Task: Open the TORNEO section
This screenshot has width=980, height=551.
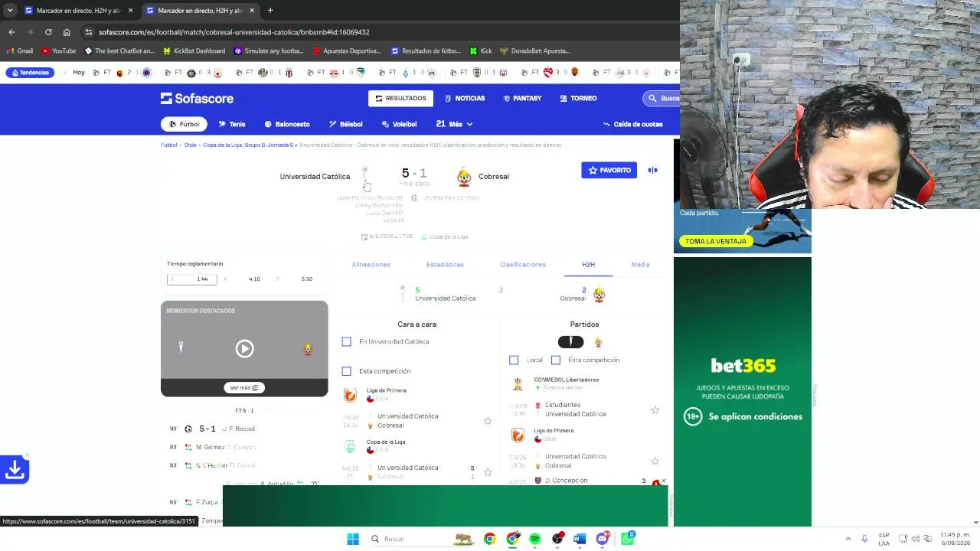Action: pos(578,98)
